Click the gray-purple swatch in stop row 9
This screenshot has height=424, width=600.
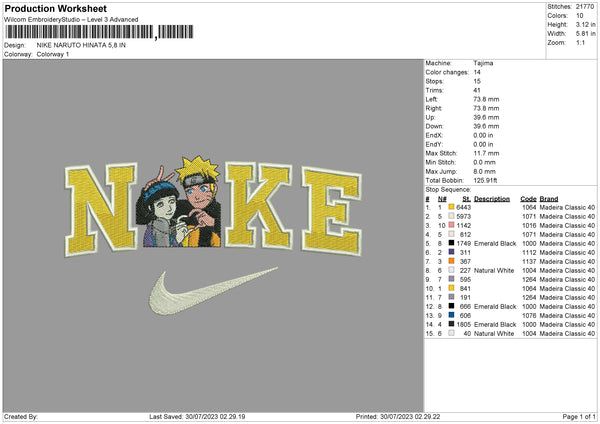click(452, 279)
